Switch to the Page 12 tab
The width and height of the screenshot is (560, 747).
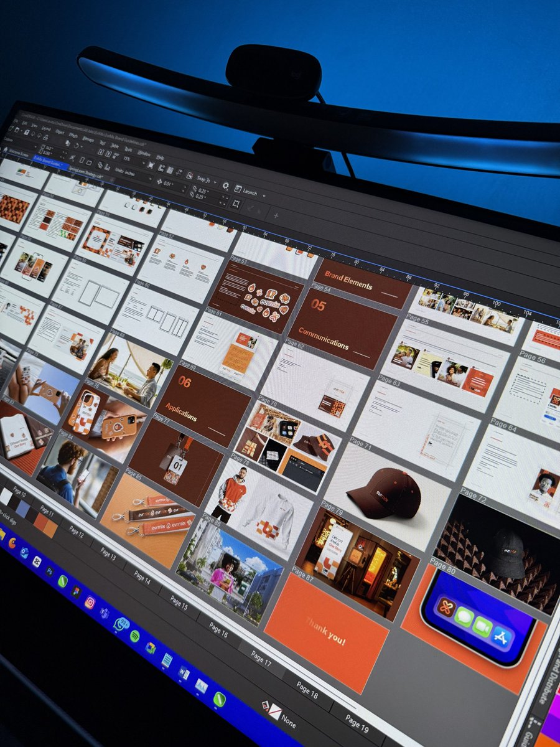pos(77,532)
